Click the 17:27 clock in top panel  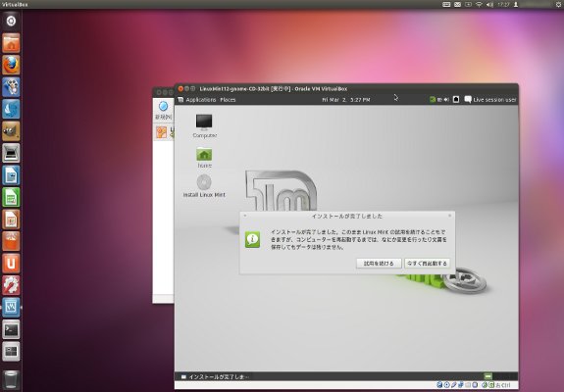click(x=503, y=4)
